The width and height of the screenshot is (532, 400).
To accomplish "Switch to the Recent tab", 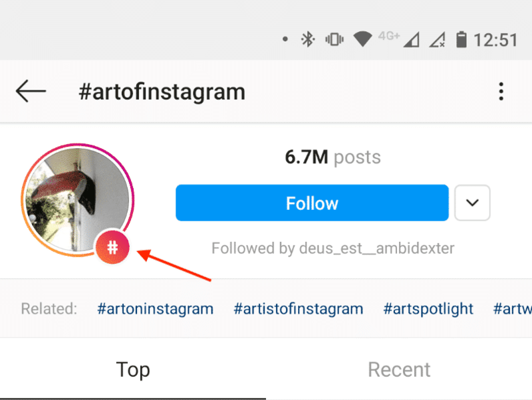I will [399, 369].
